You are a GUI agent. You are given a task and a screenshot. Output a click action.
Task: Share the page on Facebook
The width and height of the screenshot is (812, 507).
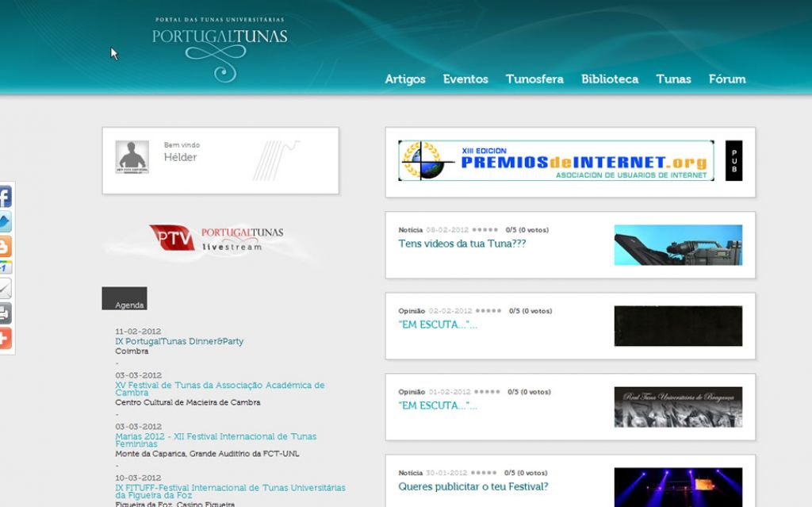click(5, 197)
